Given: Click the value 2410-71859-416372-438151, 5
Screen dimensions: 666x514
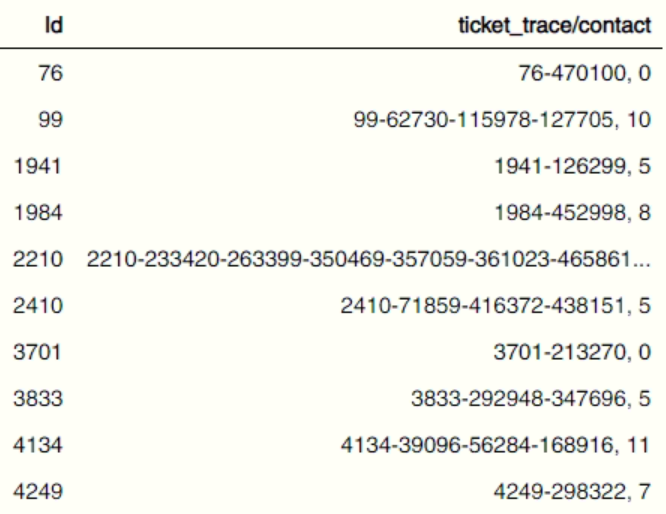Looking at the screenshot, I should coord(496,305).
